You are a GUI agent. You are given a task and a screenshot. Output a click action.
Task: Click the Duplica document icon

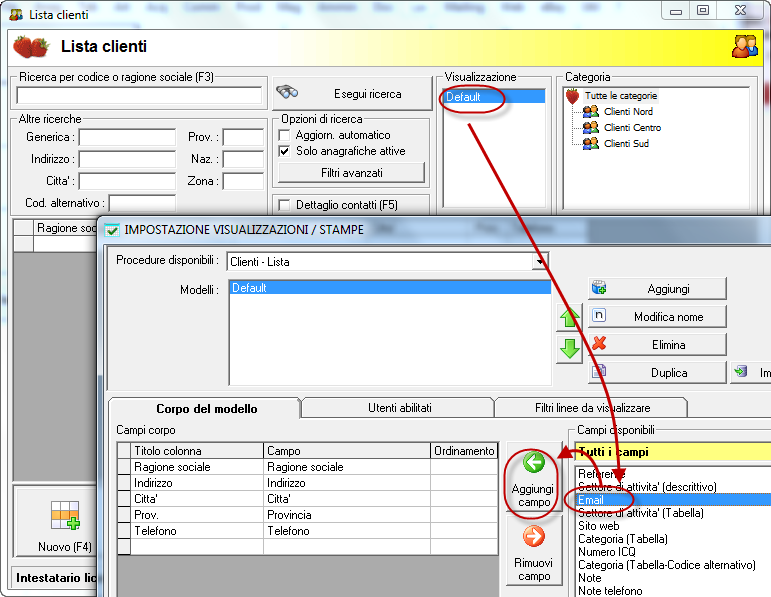tap(599, 371)
